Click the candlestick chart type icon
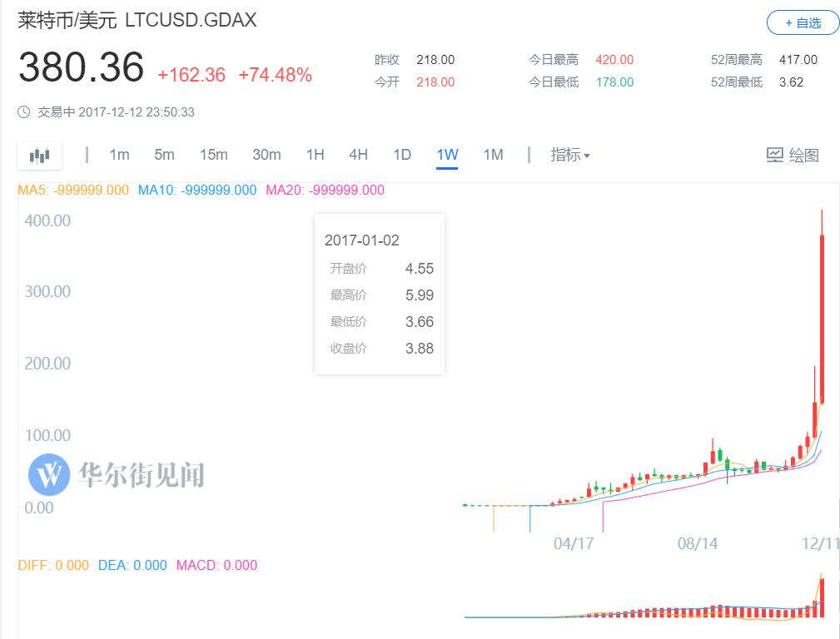The width and height of the screenshot is (840, 639). pyautogui.click(x=40, y=156)
